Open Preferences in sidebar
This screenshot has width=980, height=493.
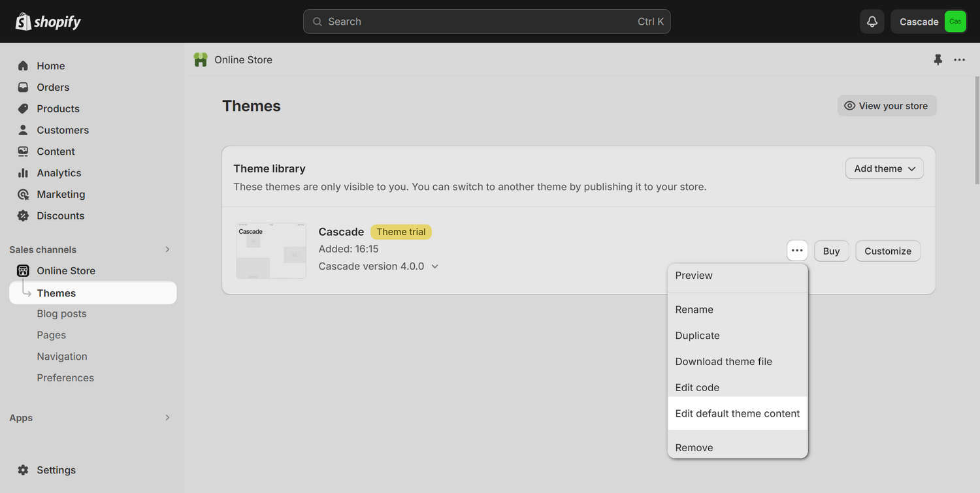(x=65, y=378)
